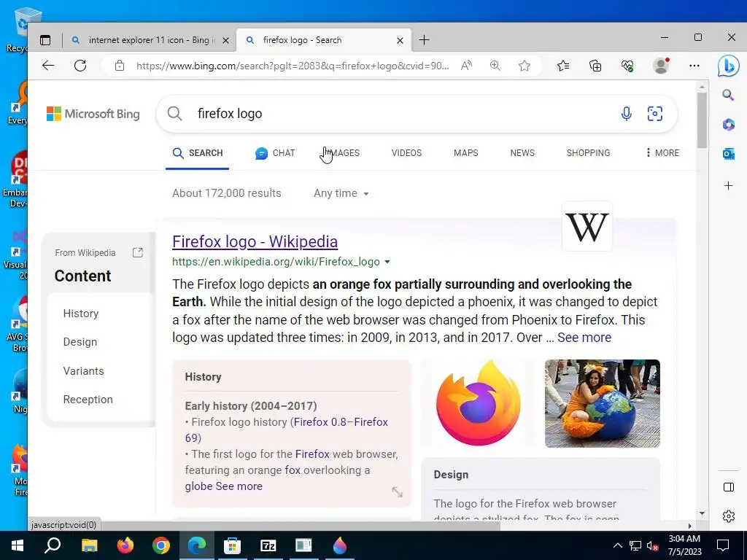747x560 pixels.
Task: View site information via the lock icon
Action: click(120, 66)
